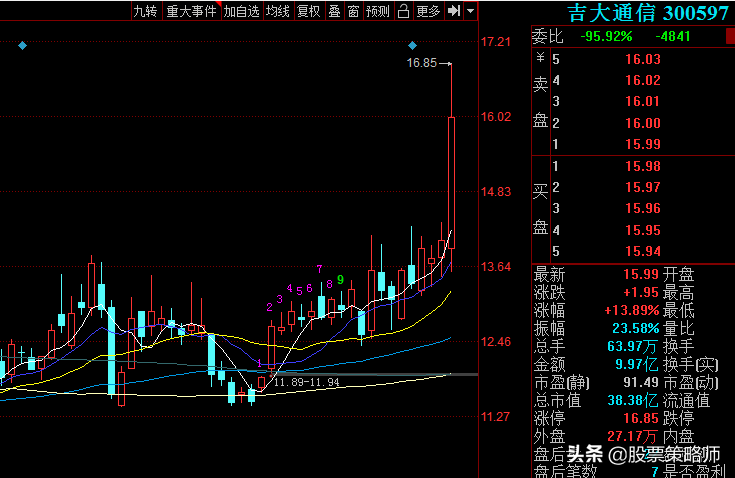Select buy level 3 price 15.96
Viewport: 735px width, 478px height.
pyautogui.click(x=643, y=208)
